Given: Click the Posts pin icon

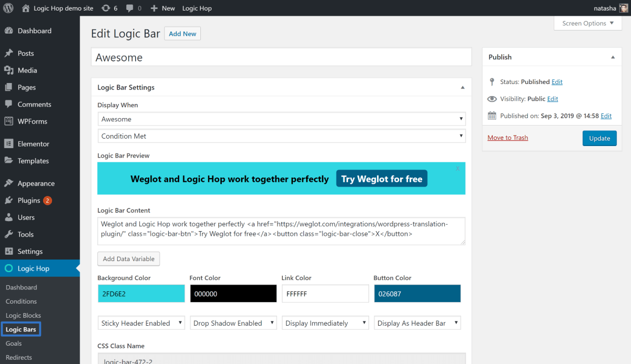Looking at the screenshot, I should (9, 53).
